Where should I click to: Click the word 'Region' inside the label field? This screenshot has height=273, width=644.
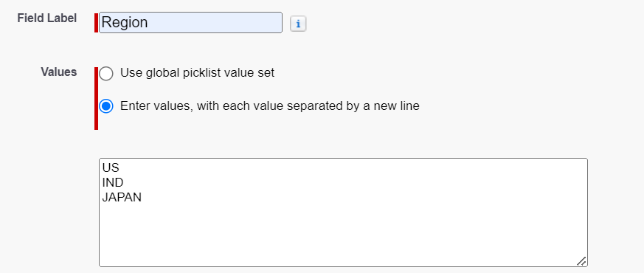pyautogui.click(x=125, y=23)
